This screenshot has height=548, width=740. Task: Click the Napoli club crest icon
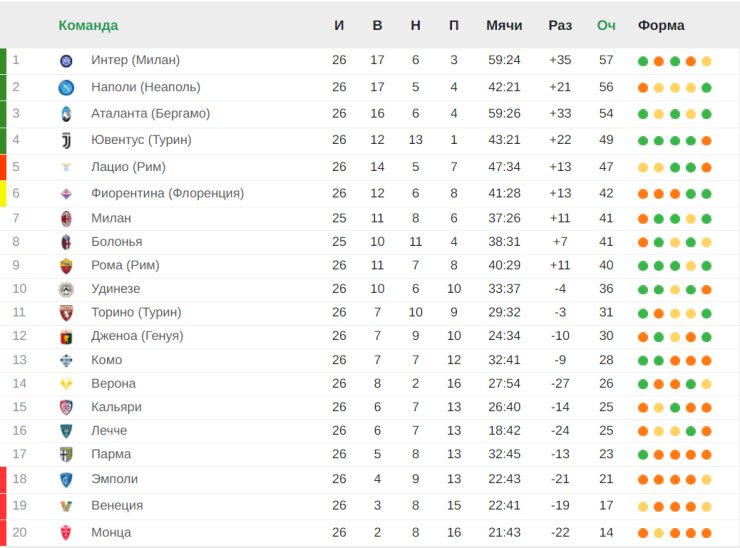click(x=66, y=87)
